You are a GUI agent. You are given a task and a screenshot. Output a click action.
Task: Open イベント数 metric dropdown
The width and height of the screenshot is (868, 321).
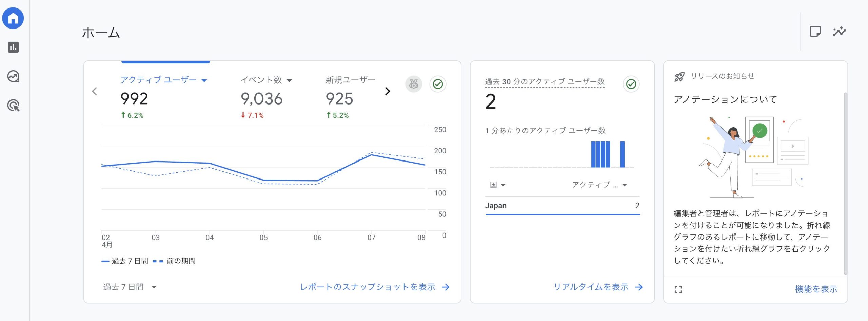click(x=266, y=80)
